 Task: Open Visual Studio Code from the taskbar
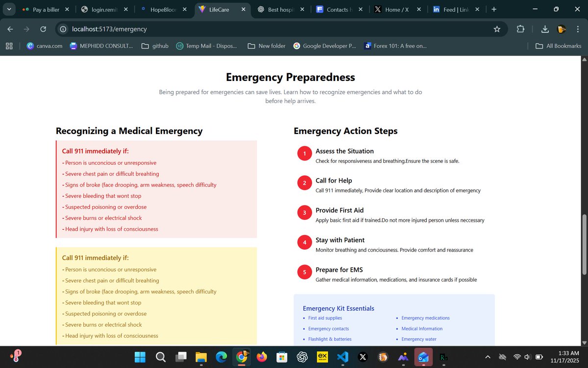(342, 357)
